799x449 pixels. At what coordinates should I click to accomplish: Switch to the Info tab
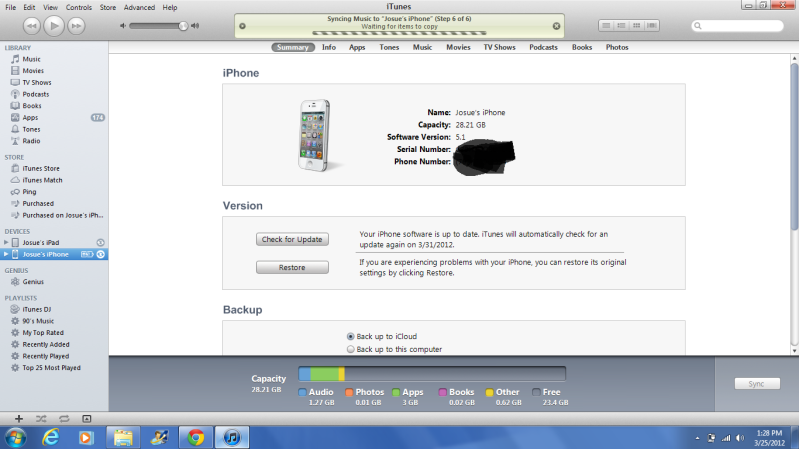coord(329,47)
